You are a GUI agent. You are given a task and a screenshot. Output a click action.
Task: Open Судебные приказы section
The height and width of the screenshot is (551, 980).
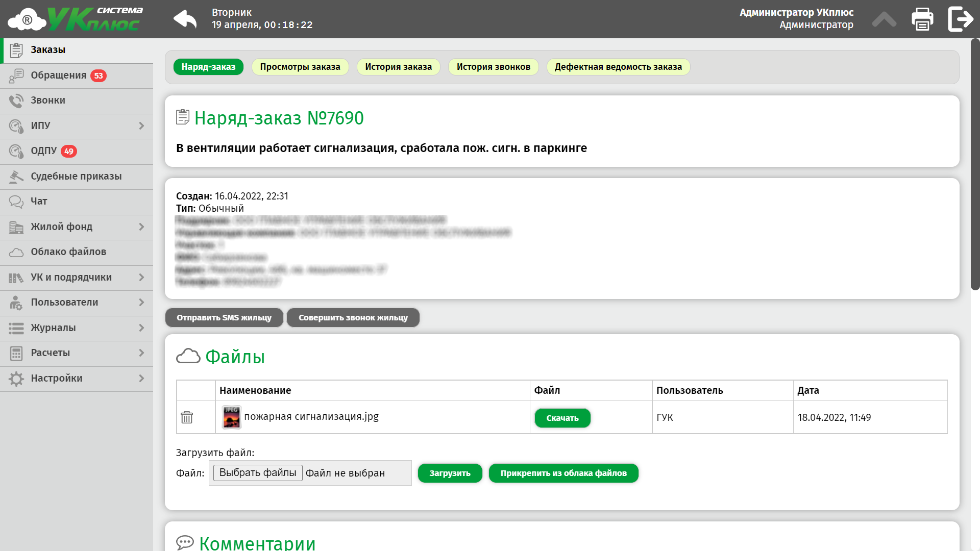[76, 176]
